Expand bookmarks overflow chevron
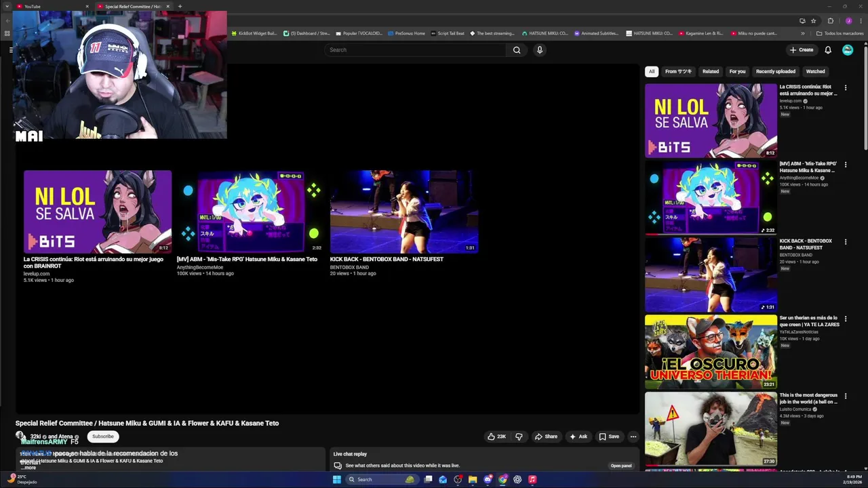Screen dimensions: 868x488 tap(803, 33)
